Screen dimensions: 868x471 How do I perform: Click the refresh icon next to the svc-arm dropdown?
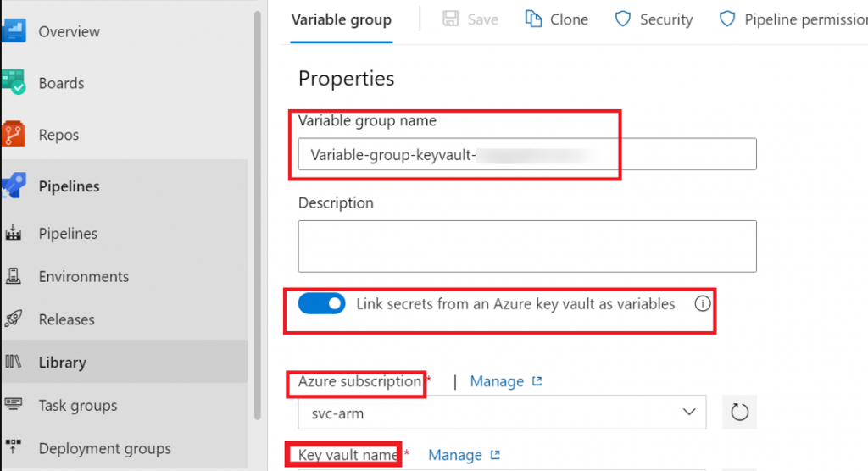pyautogui.click(x=739, y=412)
